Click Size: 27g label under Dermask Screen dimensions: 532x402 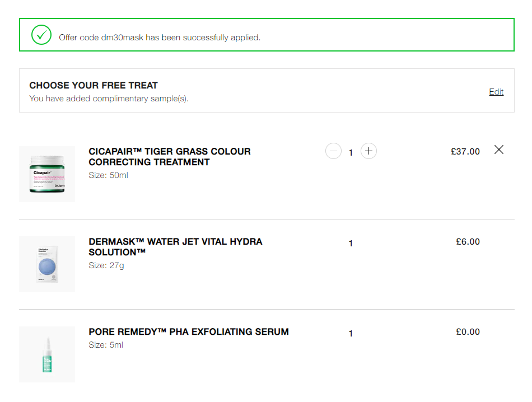pyautogui.click(x=106, y=265)
